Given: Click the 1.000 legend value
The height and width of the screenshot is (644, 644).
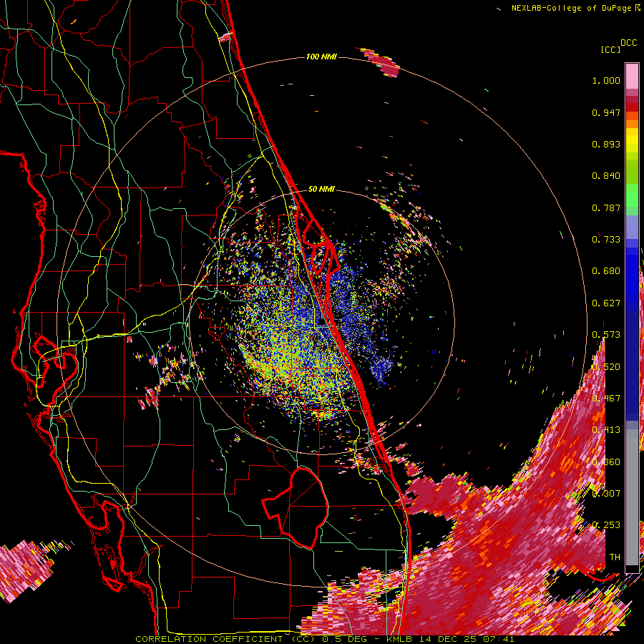Looking at the screenshot, I should tap(606, 80).
